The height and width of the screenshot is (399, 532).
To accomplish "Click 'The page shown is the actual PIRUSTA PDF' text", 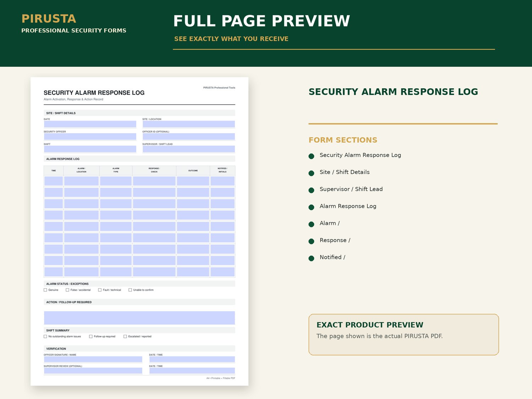I will point(379,336).
